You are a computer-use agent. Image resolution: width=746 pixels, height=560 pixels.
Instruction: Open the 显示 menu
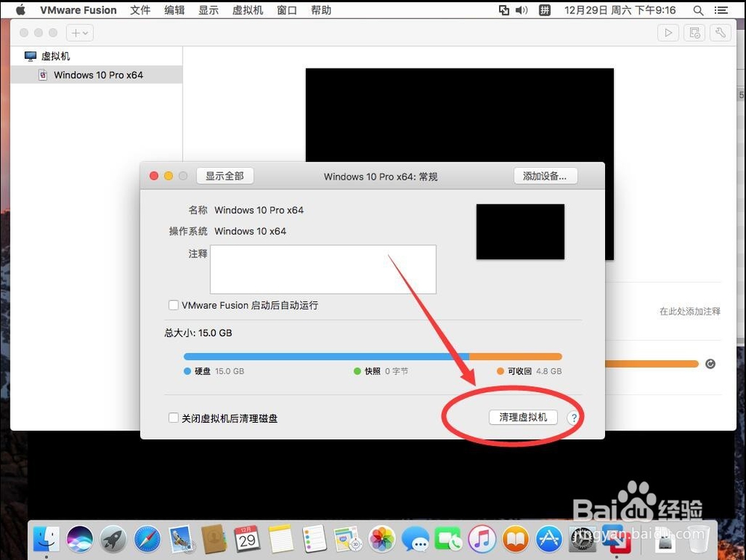pos(208,10)
